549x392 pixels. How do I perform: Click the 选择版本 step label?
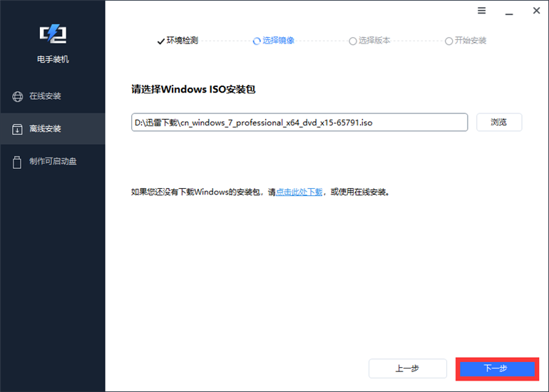pyautogui.click(x=374, y=40)
